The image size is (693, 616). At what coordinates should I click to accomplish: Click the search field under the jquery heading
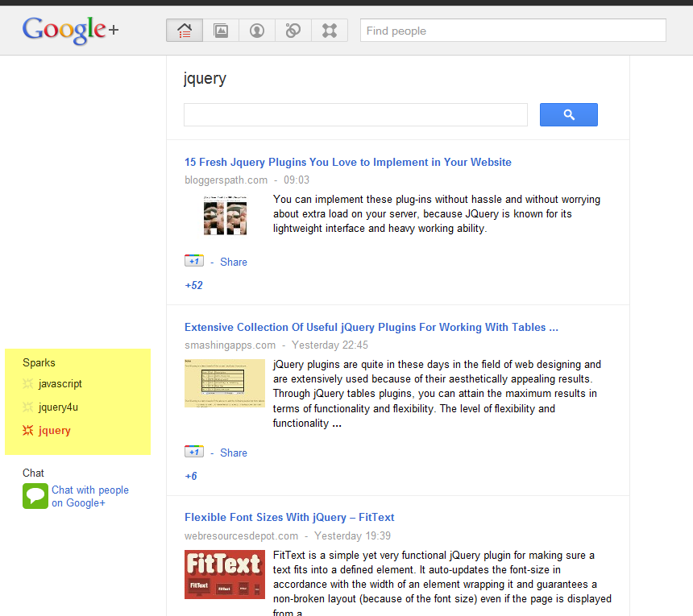(355, 114)
